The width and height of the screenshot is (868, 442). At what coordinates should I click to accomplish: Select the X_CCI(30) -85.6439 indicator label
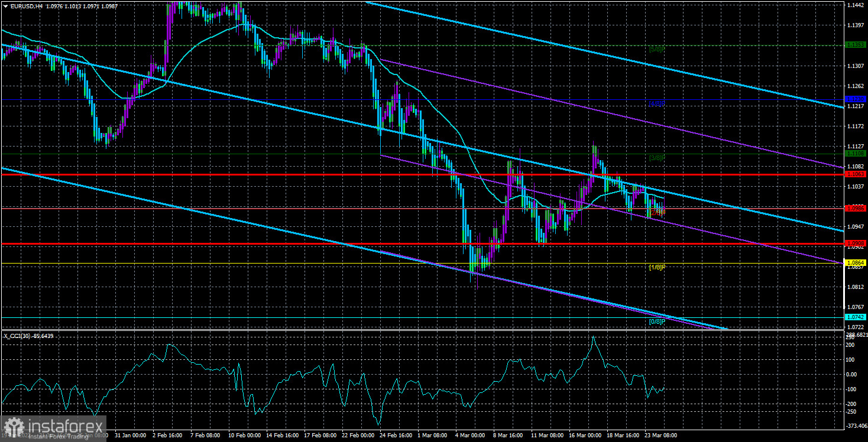[28, 336]
